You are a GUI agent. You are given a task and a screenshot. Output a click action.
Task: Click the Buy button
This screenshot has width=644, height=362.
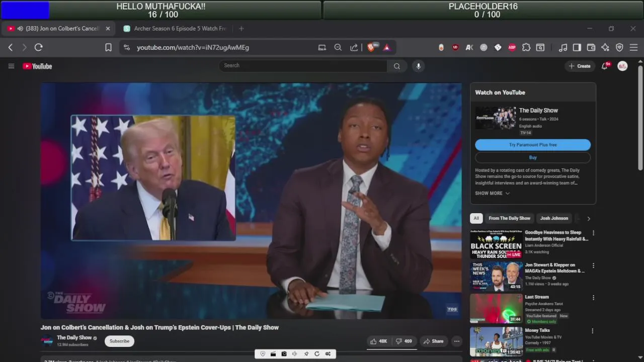tap(533, 158)
